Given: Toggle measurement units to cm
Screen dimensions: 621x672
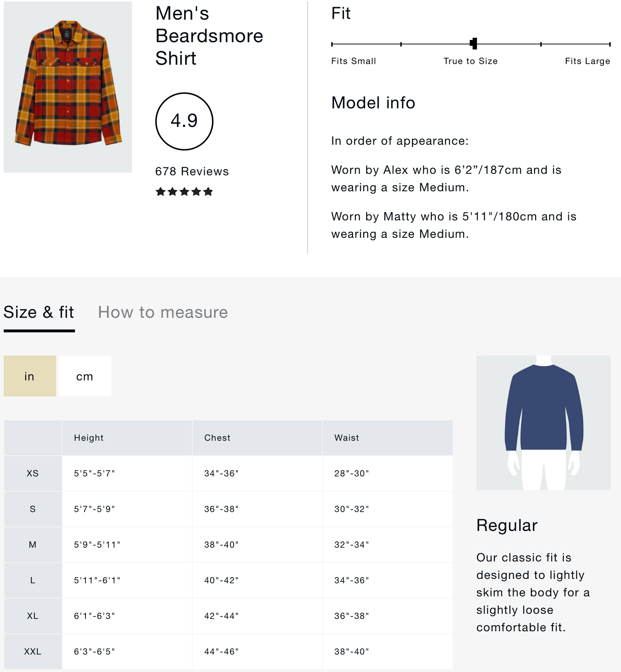Looking at the screenshot, I should tap(85, 376).
